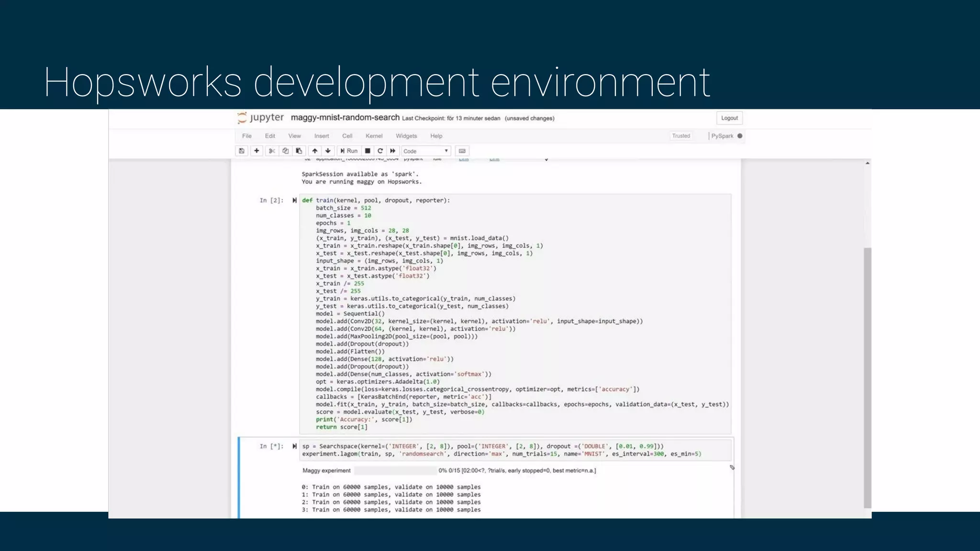Restart the kernel with circular arrow icon
Viewport: 980px width, 551px height.
coord(380,151)
